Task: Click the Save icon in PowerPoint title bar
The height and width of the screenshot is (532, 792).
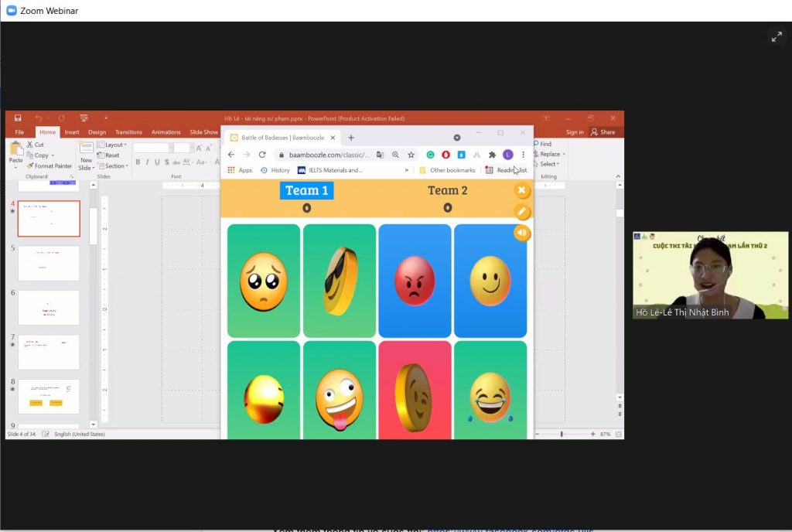Action: pos(18,118)
